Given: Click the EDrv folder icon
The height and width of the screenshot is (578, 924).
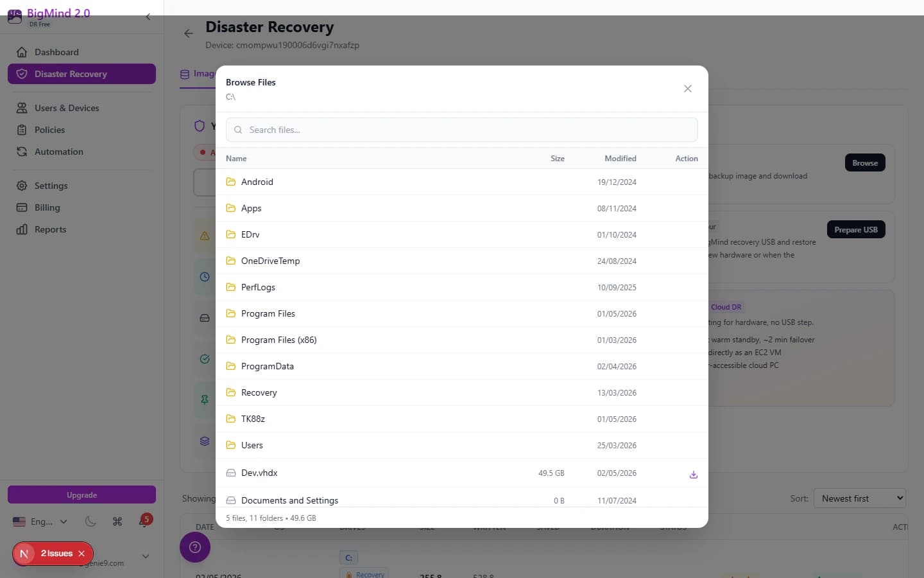Looking at the screenshot, I should click(231, 234).
